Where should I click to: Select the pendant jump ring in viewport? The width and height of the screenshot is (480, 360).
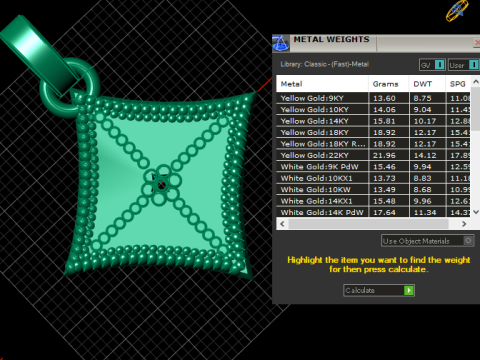(70, 88)
